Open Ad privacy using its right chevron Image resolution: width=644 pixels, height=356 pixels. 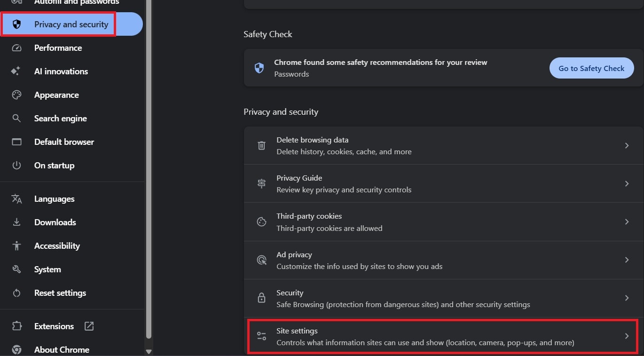pos(627,260)
